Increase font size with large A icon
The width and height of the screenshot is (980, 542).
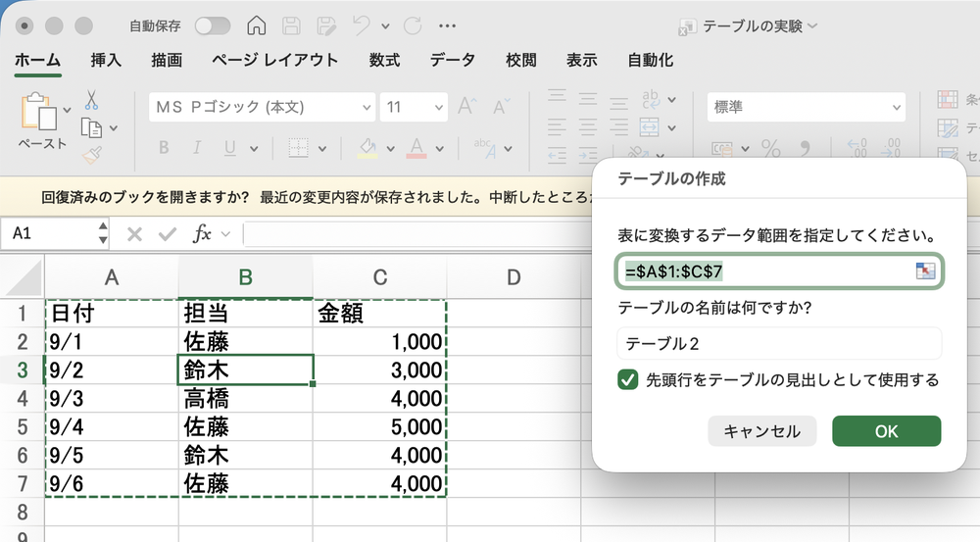coord(466,106)
